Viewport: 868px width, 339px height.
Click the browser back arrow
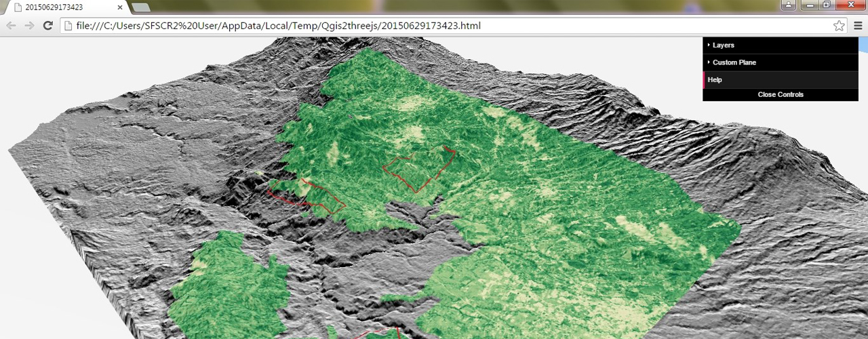(11, 26)
